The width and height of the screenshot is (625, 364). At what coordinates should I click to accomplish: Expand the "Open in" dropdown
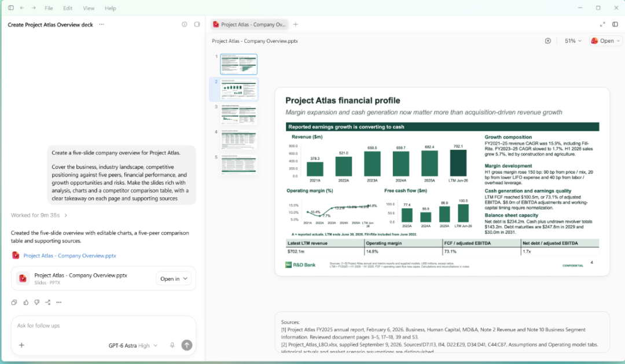click(174, 279)
